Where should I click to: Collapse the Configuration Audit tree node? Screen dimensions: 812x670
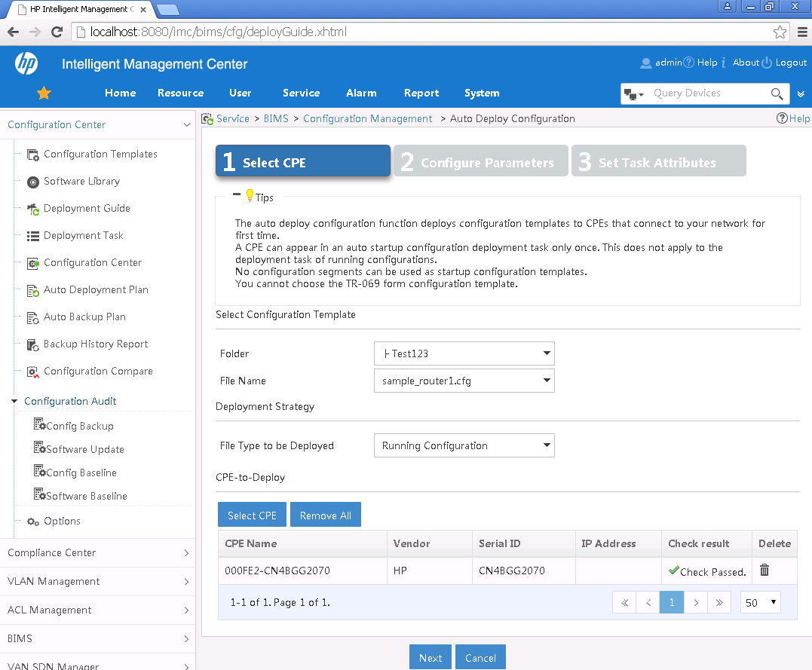tap(14, 401)
